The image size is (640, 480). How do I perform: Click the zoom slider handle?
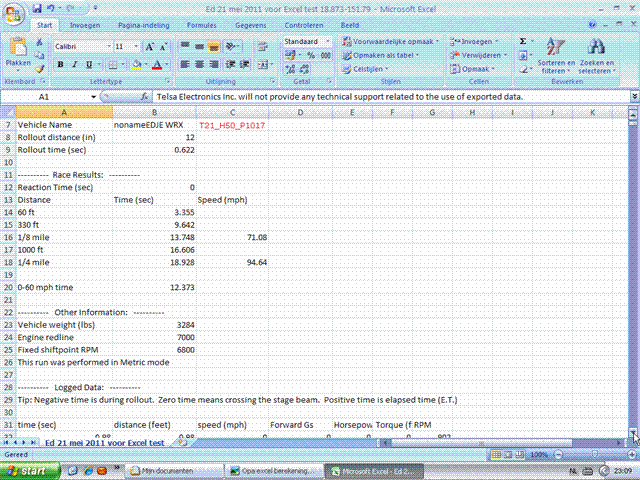point(594,454)
